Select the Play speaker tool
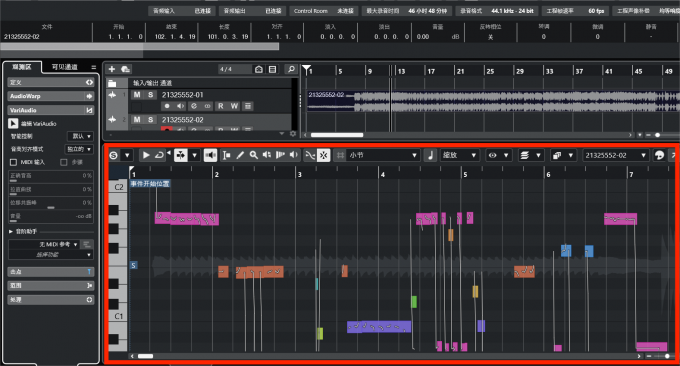The image size is (680, 366). pos(267,155)
